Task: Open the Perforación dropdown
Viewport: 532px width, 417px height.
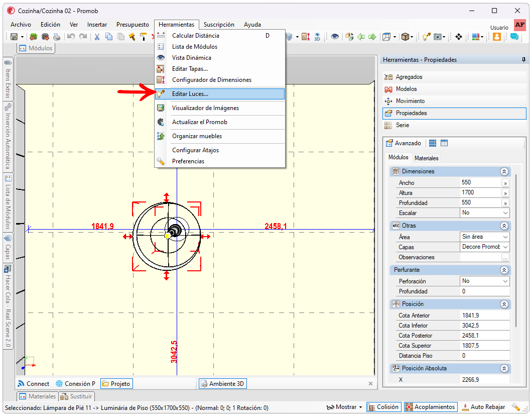Action: (485, 281)
